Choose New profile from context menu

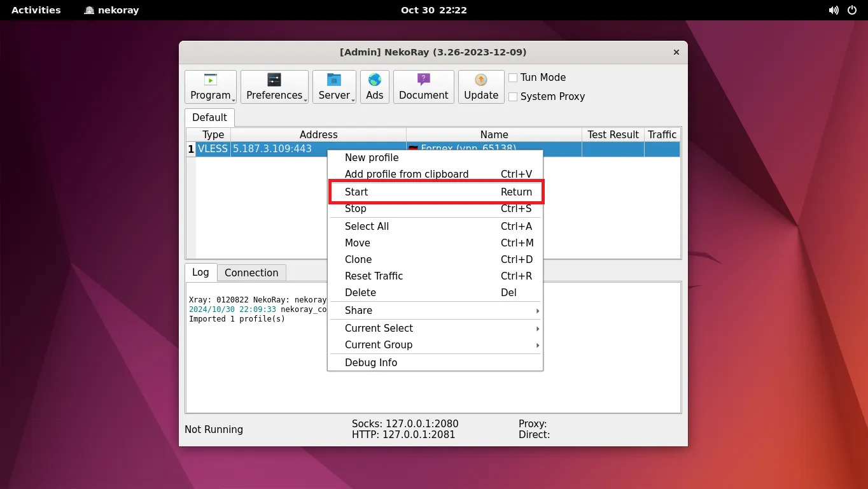coord(435,158)
